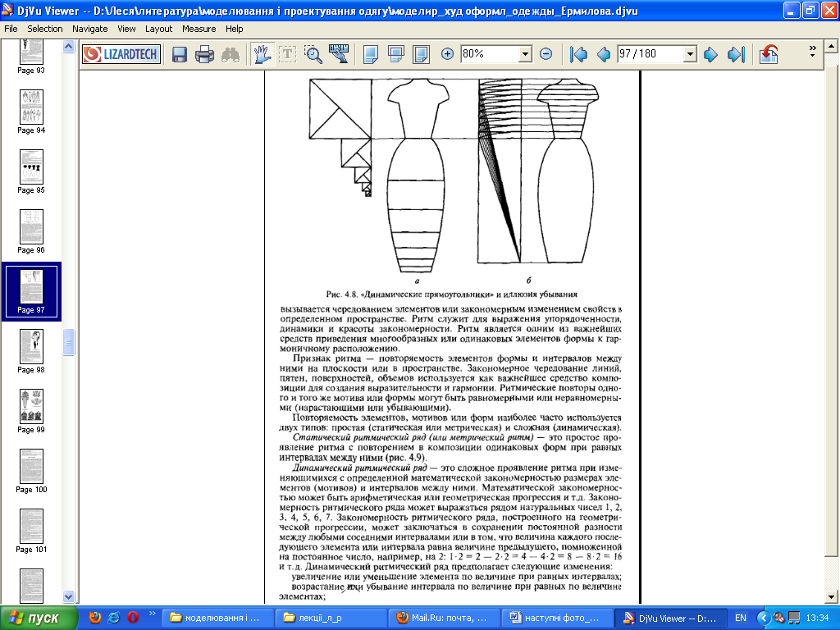Open the Layout menu

tap(158, 29)
